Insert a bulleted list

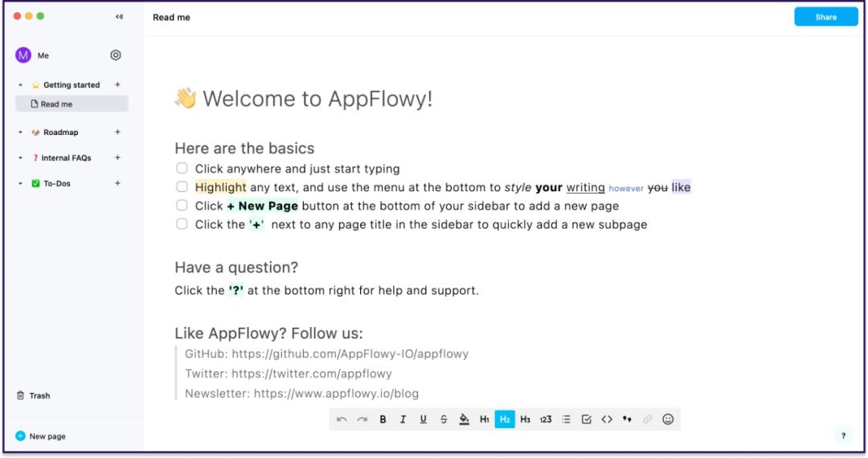click(x=566, y=419)
